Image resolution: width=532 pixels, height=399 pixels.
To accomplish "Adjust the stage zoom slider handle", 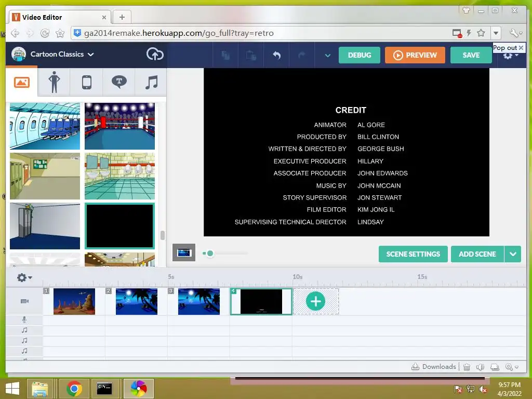I will pos(210,253).
